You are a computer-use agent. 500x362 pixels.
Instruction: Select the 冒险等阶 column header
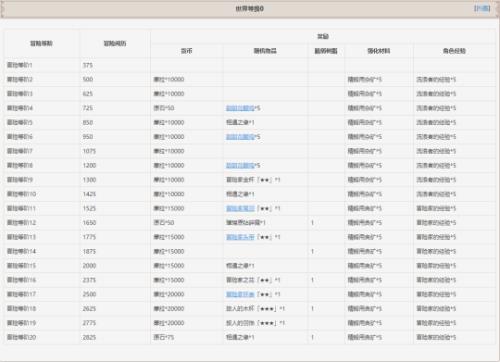pos(41,44)
